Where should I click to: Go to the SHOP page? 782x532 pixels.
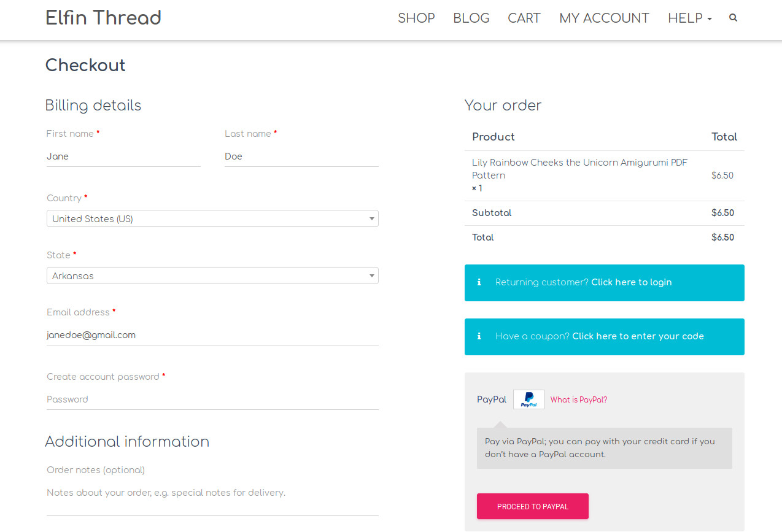[x=416, y=18]
